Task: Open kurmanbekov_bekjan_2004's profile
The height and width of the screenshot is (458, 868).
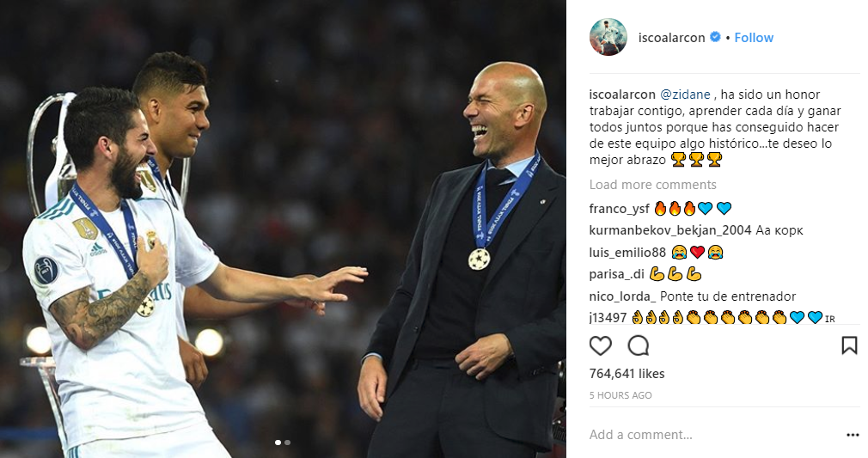Action: pyautogui.click(x=670, y=230)
